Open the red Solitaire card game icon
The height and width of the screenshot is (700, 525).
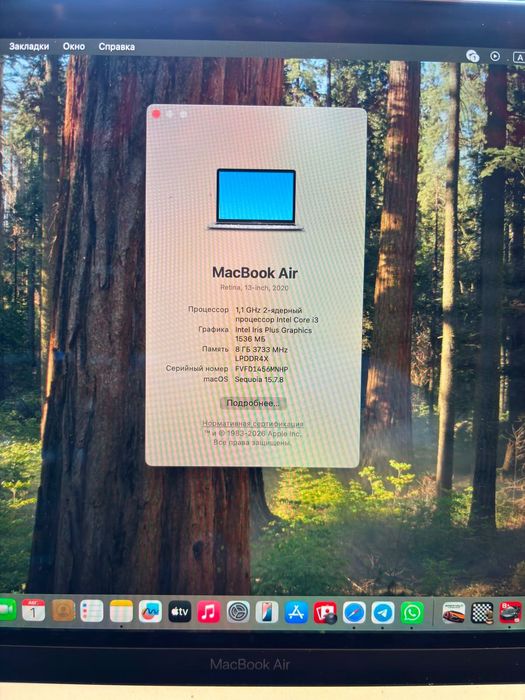point(325,612)
